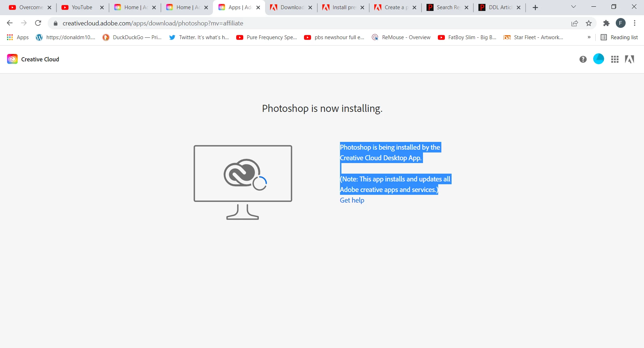Click the highlighted Note about app installs text
Screen dimensions: 644x348
pyautogui.click(x=395, y=184)
